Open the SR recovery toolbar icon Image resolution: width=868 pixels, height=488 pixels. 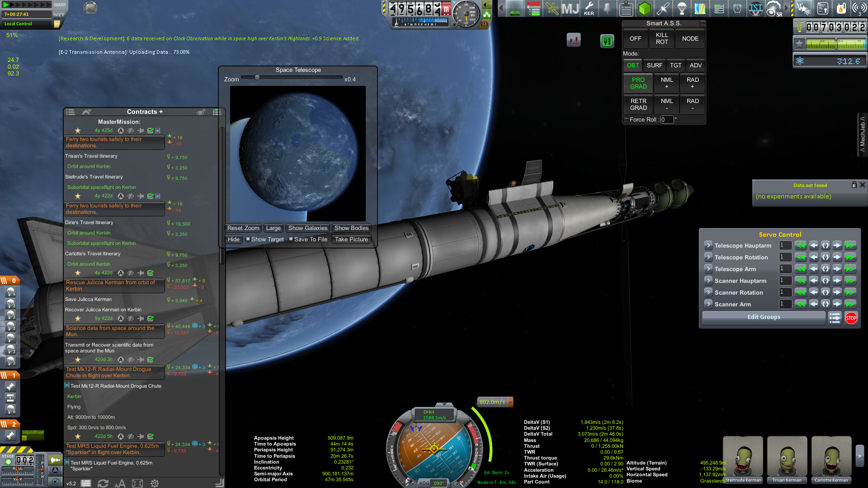(x=774, y=9)
